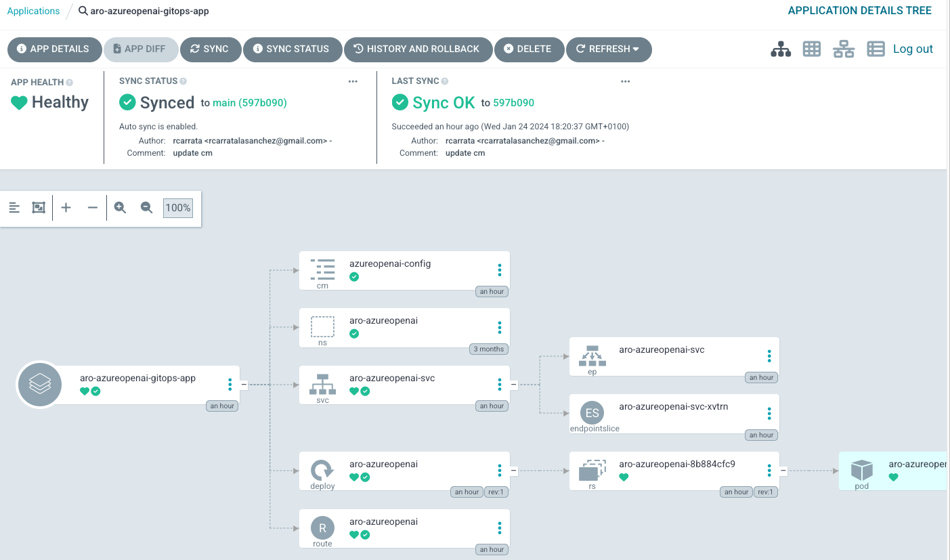Switch to the tree view icon
Image resolution: width=950 pixels, height=560 pixels.
pyautogui.click(x=781, y=49)
